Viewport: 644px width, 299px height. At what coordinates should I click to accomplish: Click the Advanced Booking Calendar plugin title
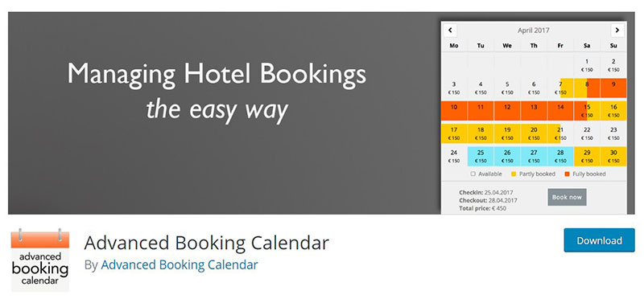pyautogui.click(x=207, y=243)
